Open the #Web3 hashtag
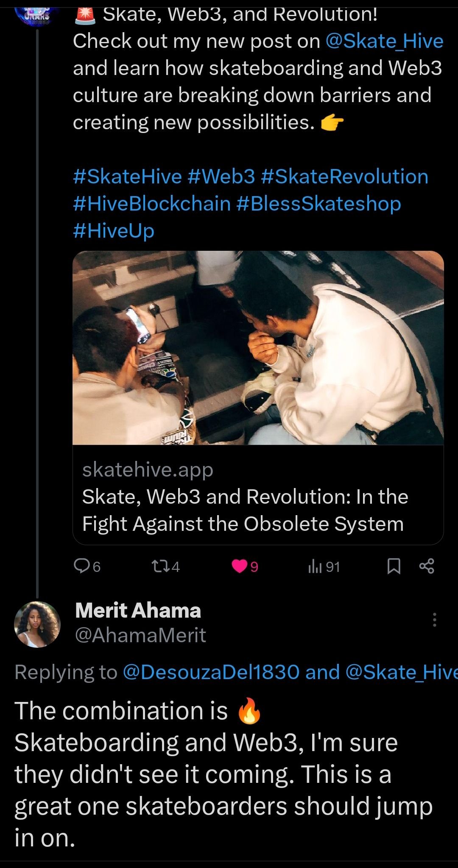This screenshot has width=458, height=868. tap(221, 177)
